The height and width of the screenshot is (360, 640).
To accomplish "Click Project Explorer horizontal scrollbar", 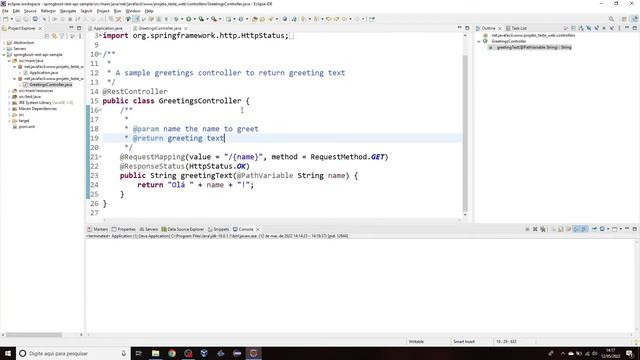I will pos(34,335).
